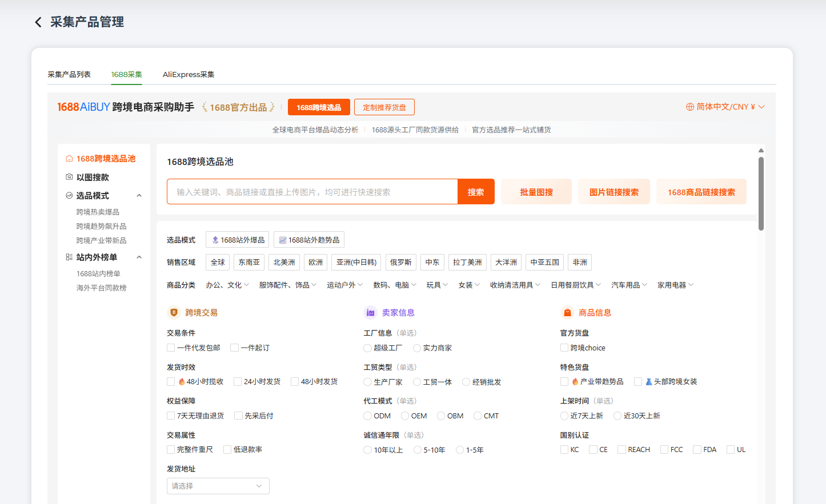826x504 pixels.
Task: Click the 以图搜款 camera icon
Action: (x=69, y=177)
